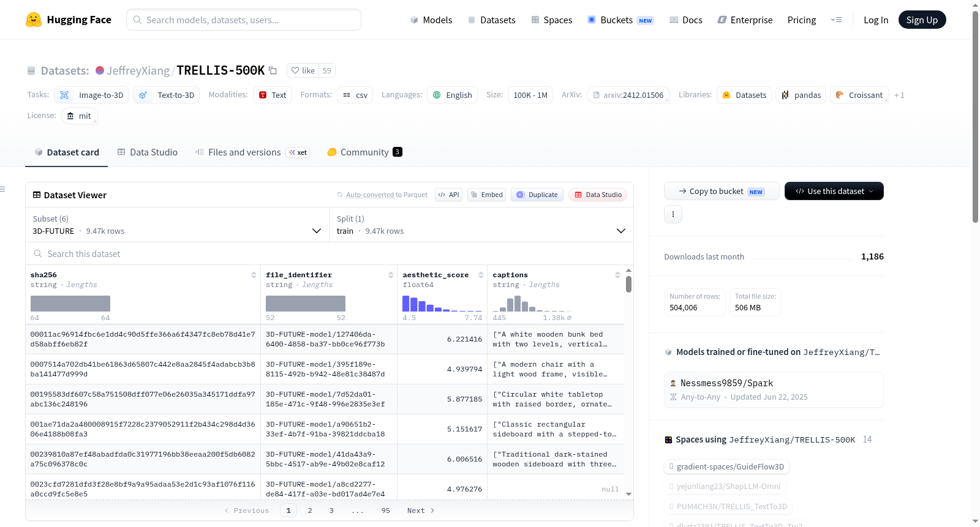The width and height of the screenshot is (980, 527).
Task: Open the left sidebar table of contents icon
Action: [x=3, y=189]
